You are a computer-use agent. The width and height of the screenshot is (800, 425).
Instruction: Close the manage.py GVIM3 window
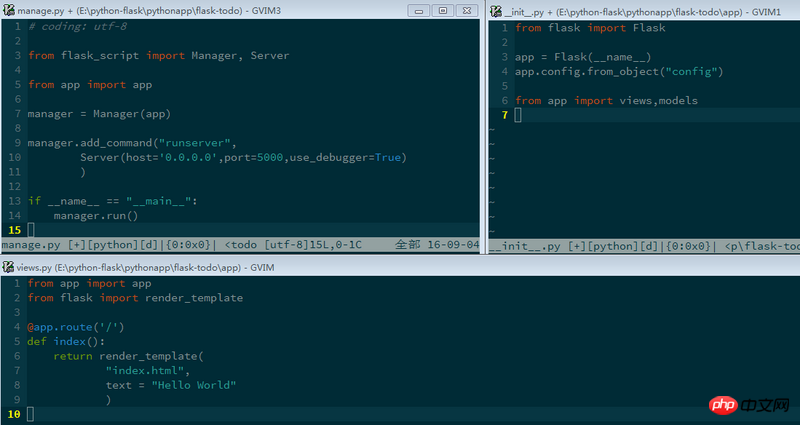[466, 11]
